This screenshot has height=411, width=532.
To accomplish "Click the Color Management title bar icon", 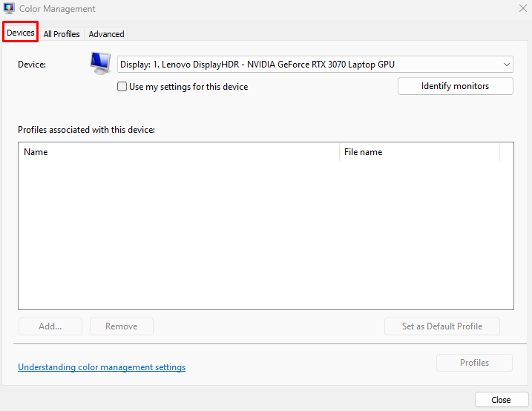I will coord(9,9).
